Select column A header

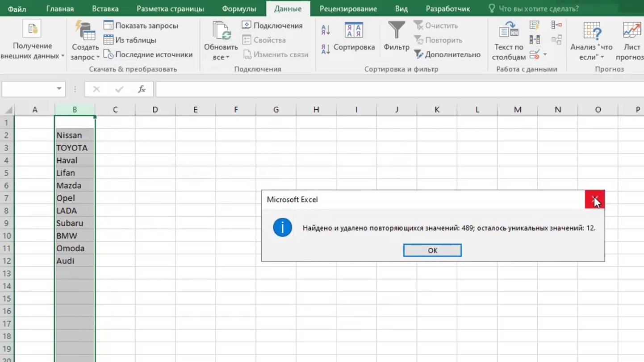[35, 110]
